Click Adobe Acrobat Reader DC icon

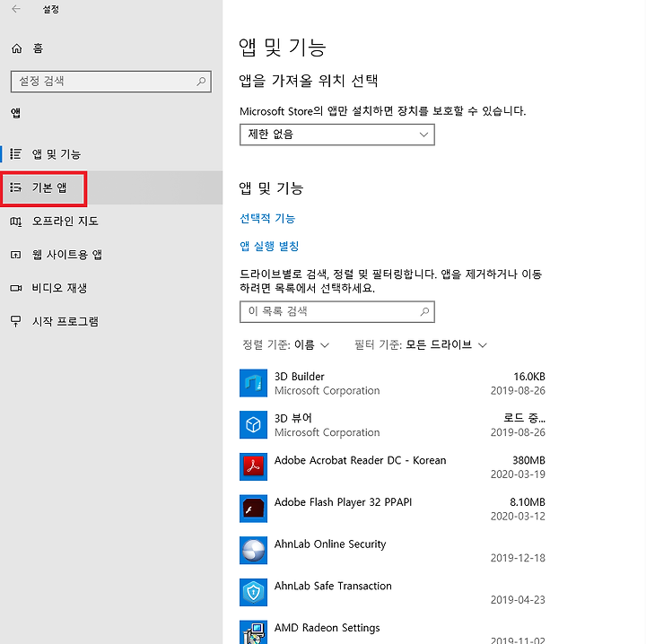pyautogui.click(x=253, y=467)
